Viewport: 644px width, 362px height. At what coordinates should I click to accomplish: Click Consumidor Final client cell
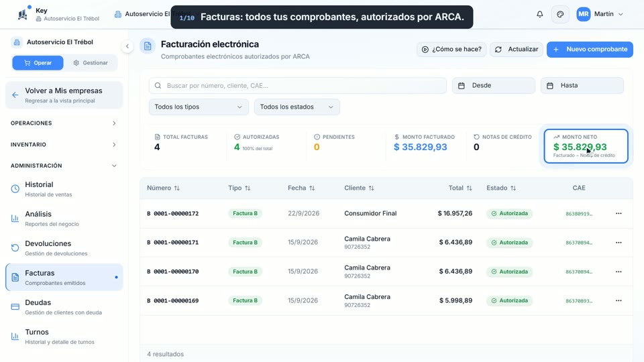coord(370,213)
